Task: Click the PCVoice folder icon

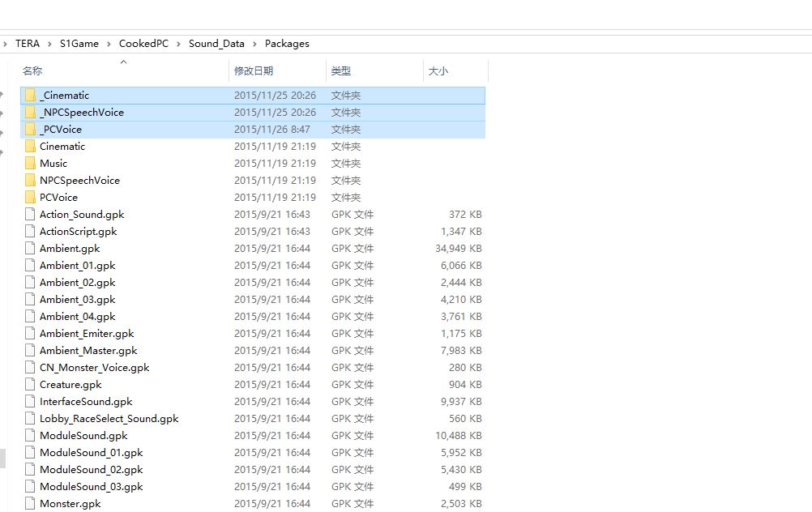Action: [x=30, y=197]
